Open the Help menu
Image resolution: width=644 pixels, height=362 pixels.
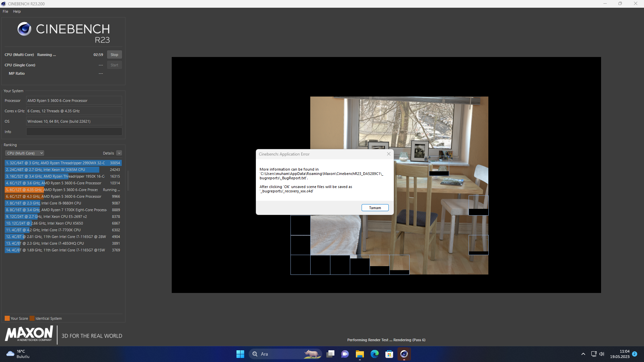[x=17, y=11]
